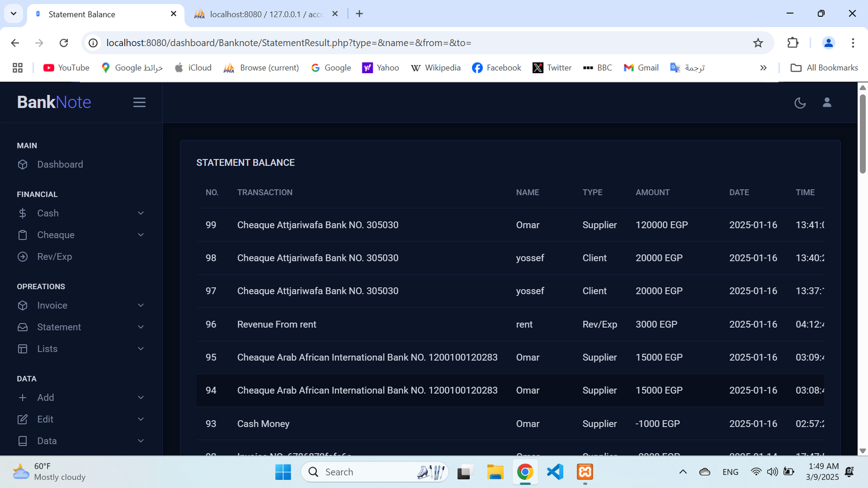Expand the Data menu chevron
The image size is (868, 488).
point(141,441)
